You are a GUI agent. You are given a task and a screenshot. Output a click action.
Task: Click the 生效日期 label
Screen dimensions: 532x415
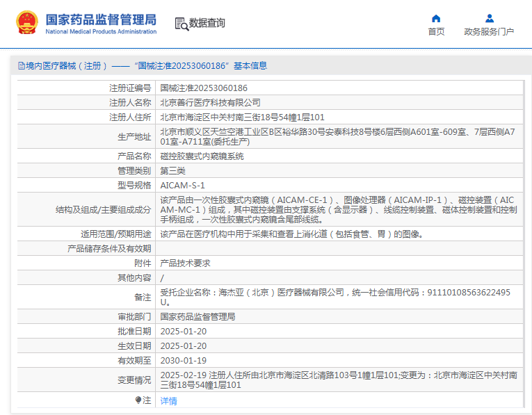tap(134, 346)
